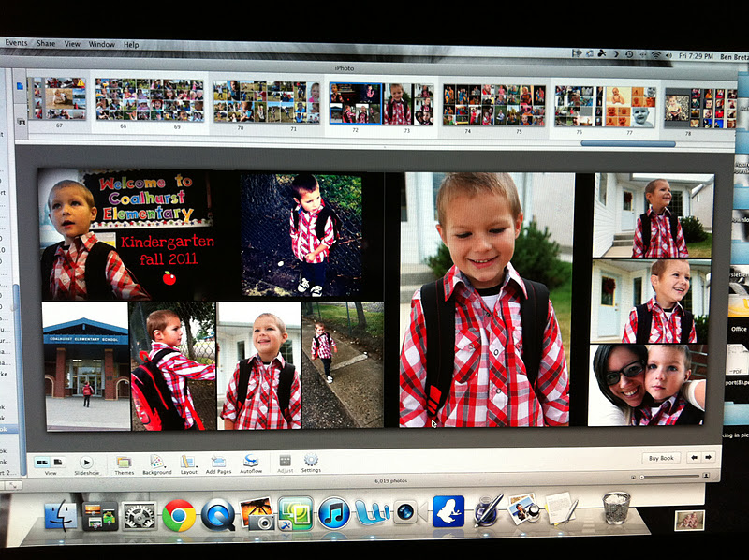Screen dimensions: 749x560
Task: Click the photos icon below the page-view icon
Action: click(21, 122)
